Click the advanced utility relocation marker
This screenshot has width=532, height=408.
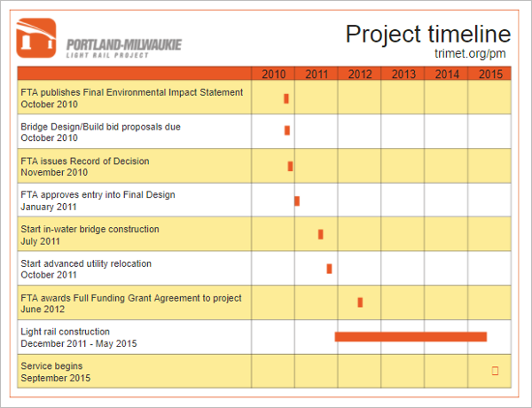(329, 269)
